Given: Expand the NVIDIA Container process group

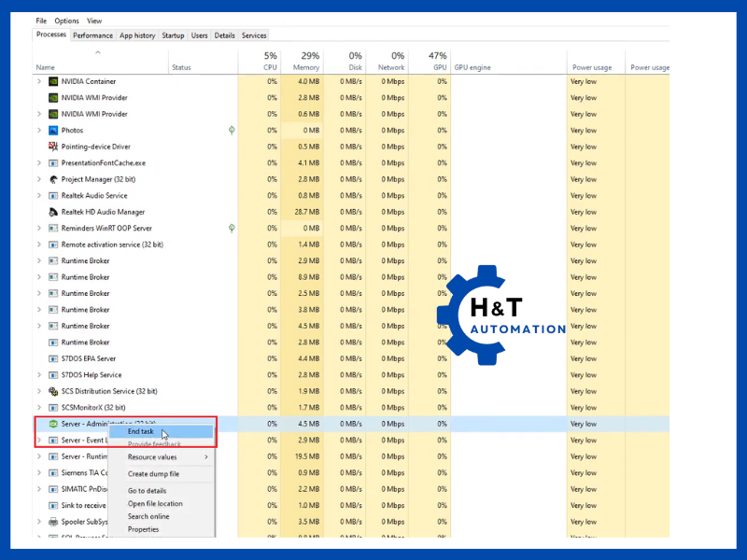Looking at the screenshot, I should (39, 81).
